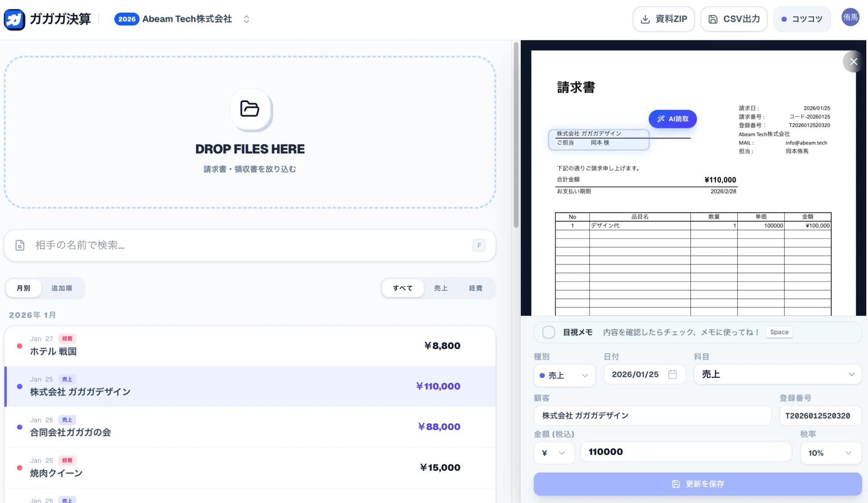Download the 資料ZIP archive
The width and height of the screenshot is (868, 503).
664,19
